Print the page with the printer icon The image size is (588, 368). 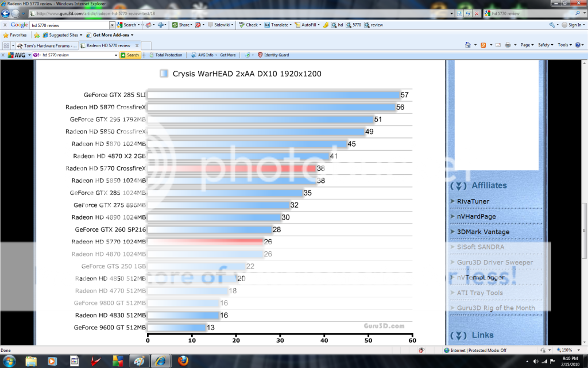coord(508,45)
